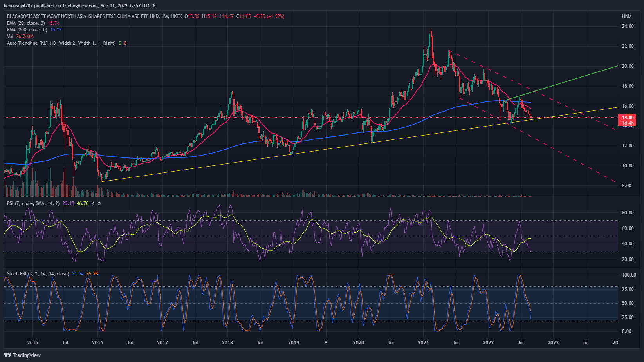Image resolution: width=644 pixels, height=362 pixels.
Task: Click the 2019 time axis label
Action: point(294,343)
